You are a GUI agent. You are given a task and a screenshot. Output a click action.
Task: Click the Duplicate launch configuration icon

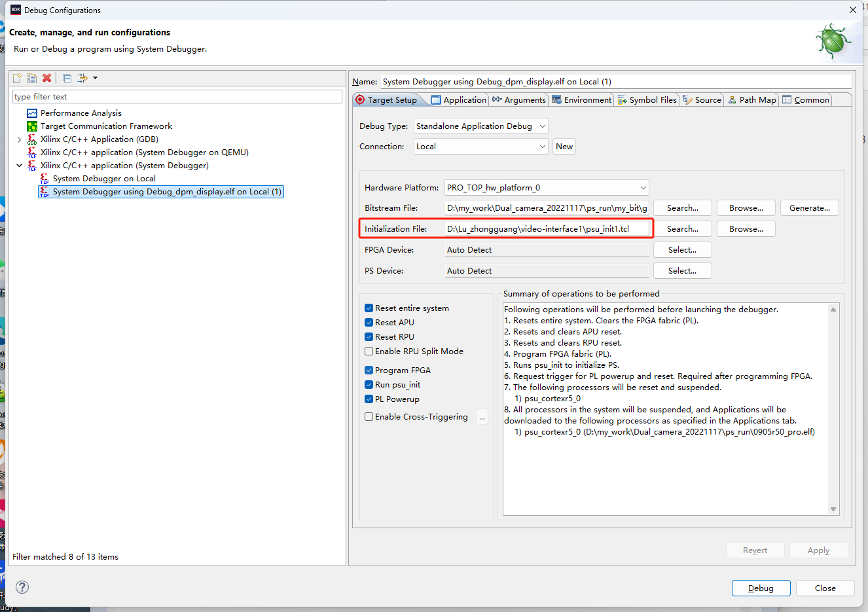(x=31, y=78)
